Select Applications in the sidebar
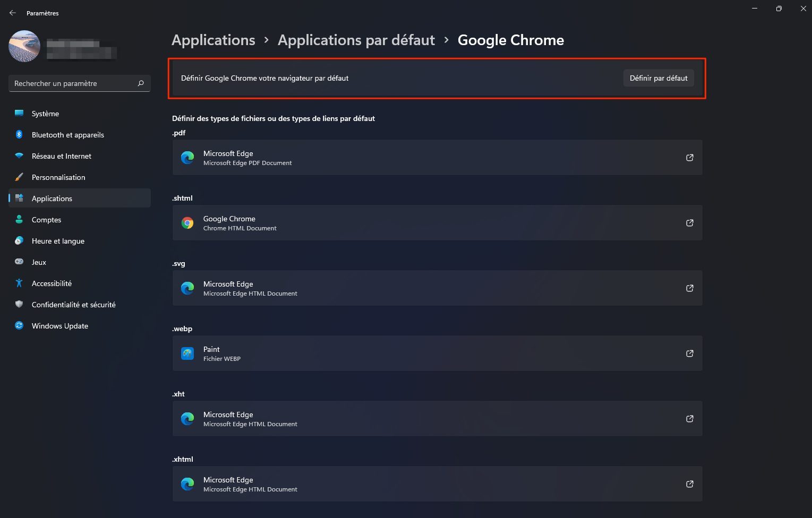Screen dimensions: 812x518 [x=80, y=198]
